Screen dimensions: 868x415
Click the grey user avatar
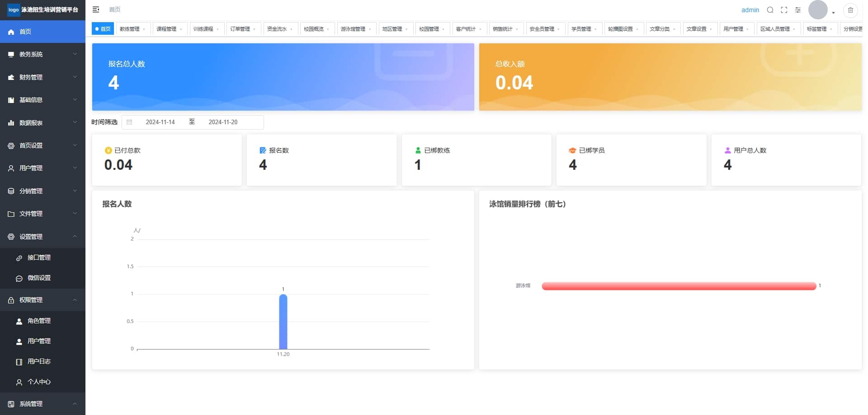[x=818, y=10]
